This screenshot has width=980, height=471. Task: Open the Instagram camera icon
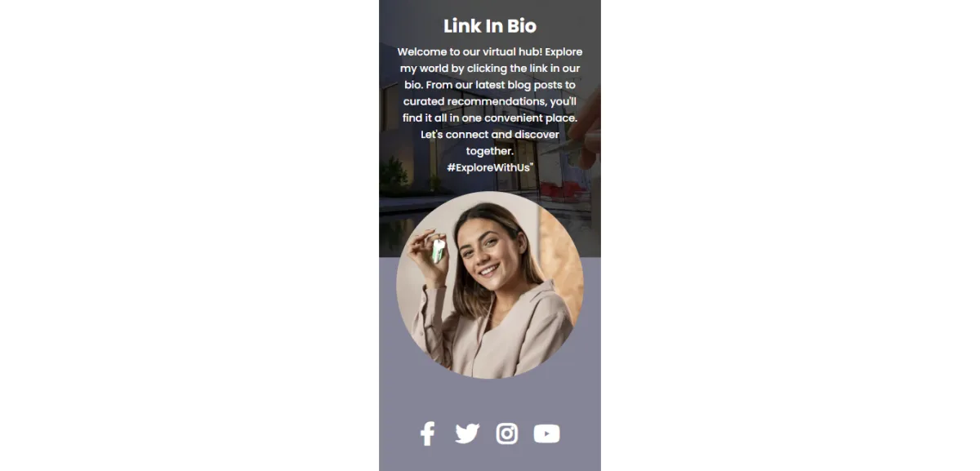pos(507,433)
